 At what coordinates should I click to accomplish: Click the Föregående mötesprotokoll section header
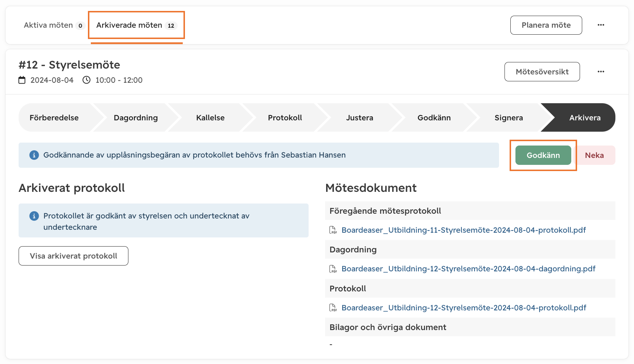(x=470, y=211)
